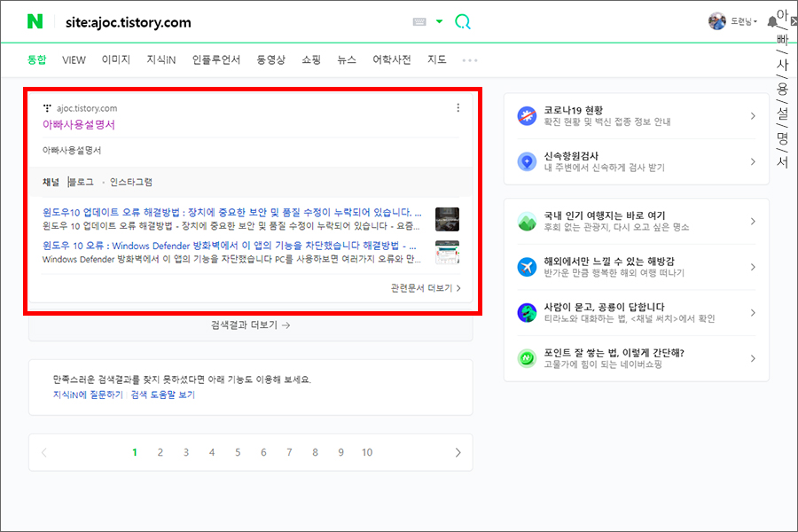Go to results page 7
The image size is (798, 532).
click(289, 452)
